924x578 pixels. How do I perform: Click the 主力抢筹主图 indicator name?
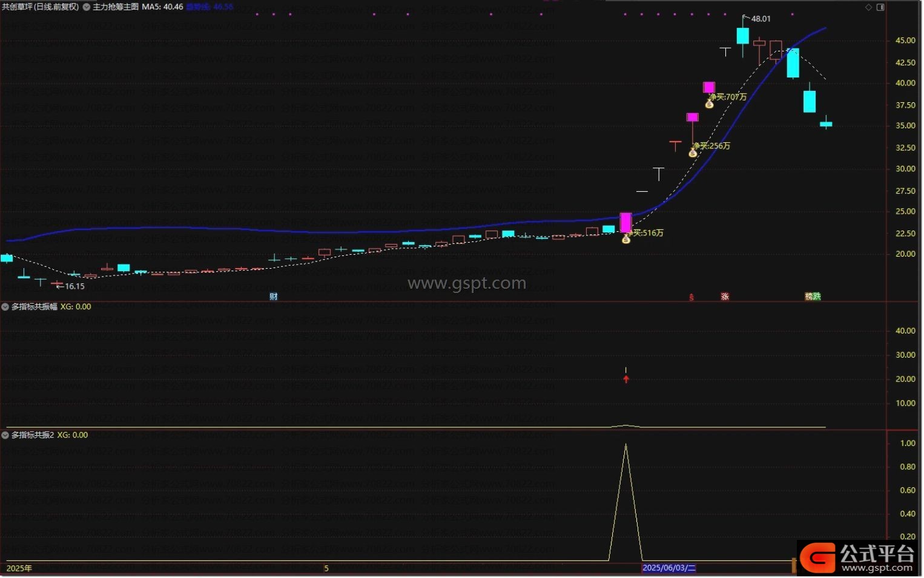pos(116,7)
